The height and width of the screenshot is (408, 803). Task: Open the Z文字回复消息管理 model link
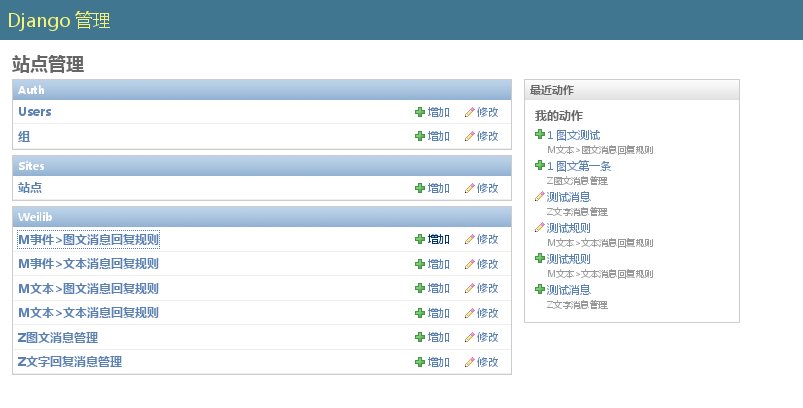click(70, 362)
